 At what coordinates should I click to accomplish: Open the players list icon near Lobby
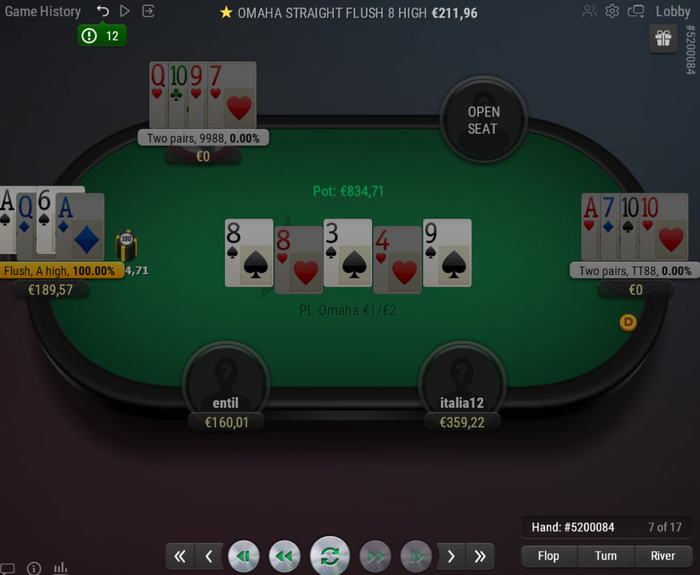coord(589,11)
